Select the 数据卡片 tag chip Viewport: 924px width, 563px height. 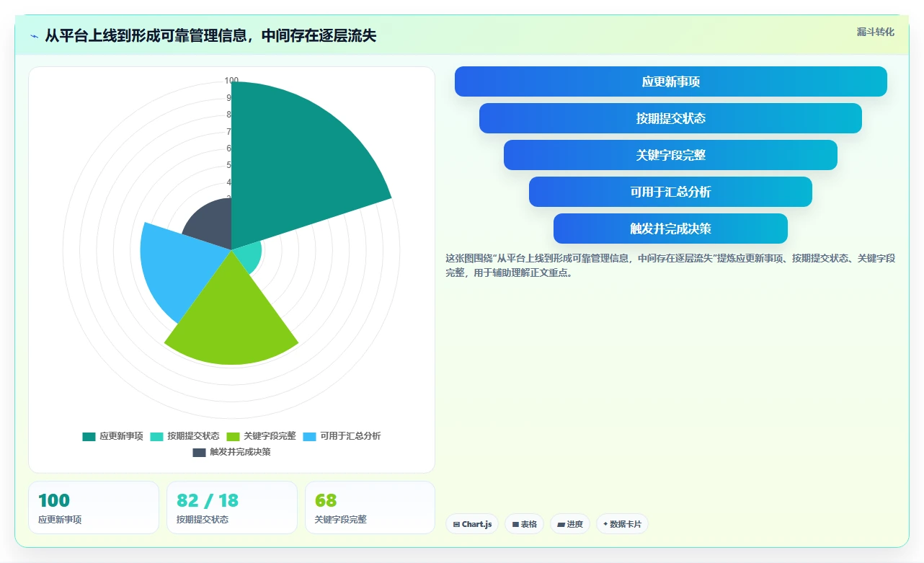tap(622, 524)
